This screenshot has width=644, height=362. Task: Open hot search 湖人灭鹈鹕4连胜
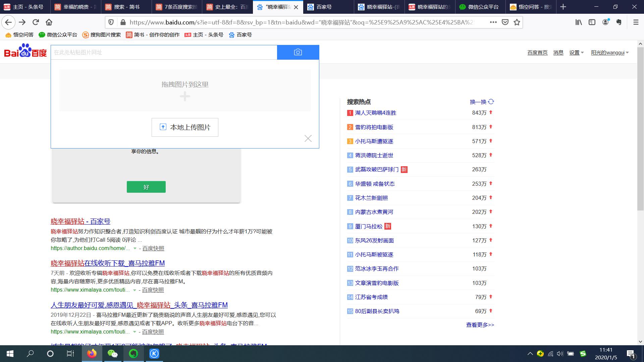point(376,113)
